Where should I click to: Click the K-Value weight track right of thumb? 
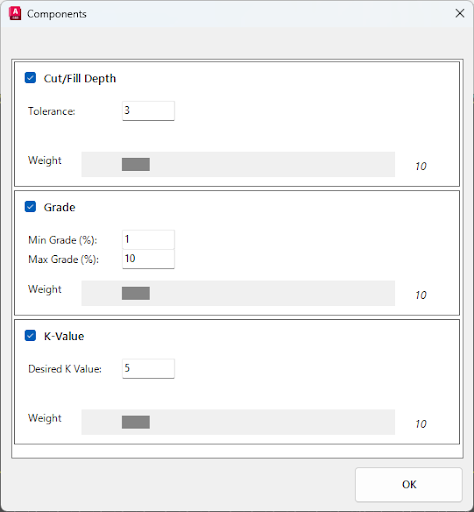point(272,422)
